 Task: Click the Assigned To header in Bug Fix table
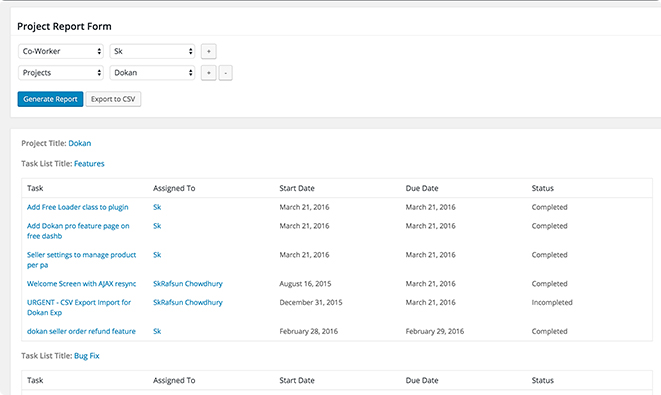[x=174, y=380]
